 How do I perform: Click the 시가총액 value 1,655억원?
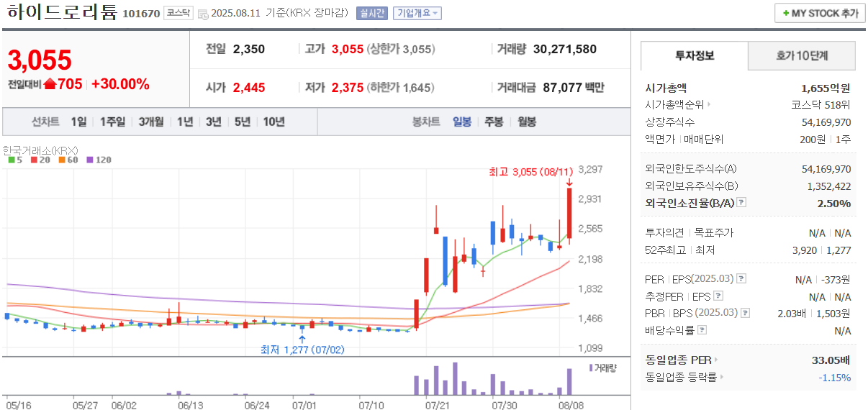coord(826,88)
